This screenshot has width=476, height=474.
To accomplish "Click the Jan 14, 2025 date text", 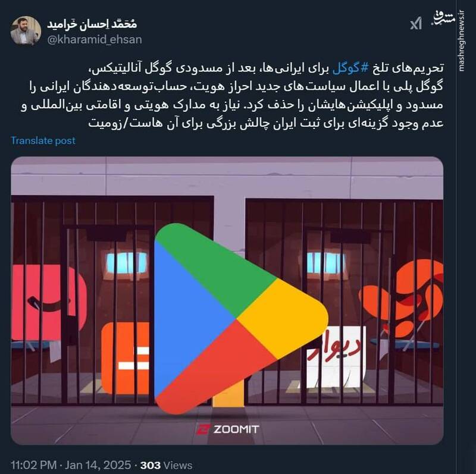I will click(98, 465).
